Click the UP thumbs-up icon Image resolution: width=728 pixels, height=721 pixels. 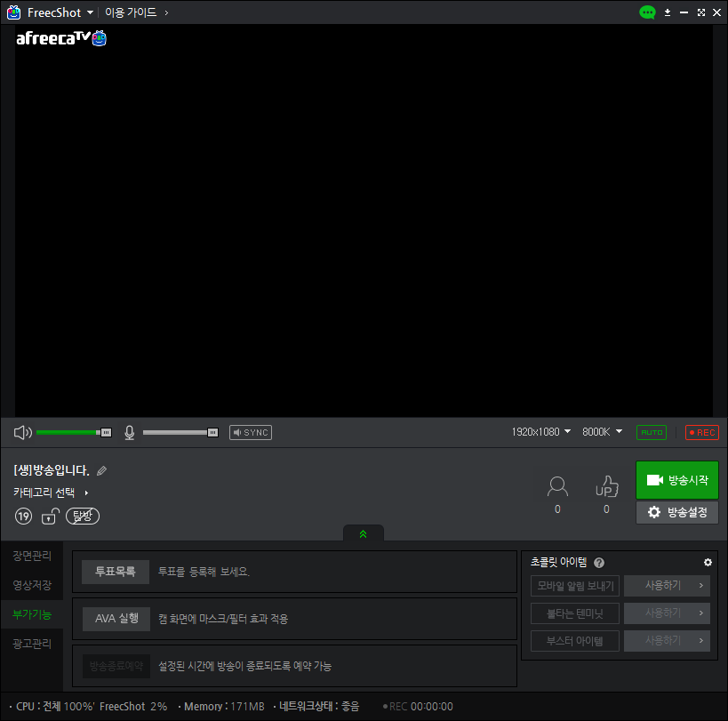(x=607, y=486)
